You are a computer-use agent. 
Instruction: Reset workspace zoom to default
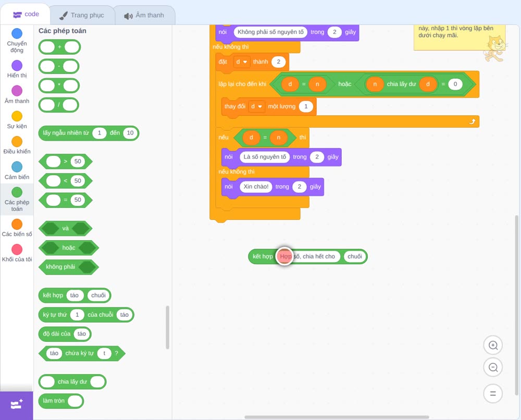[x=493, y=393]
